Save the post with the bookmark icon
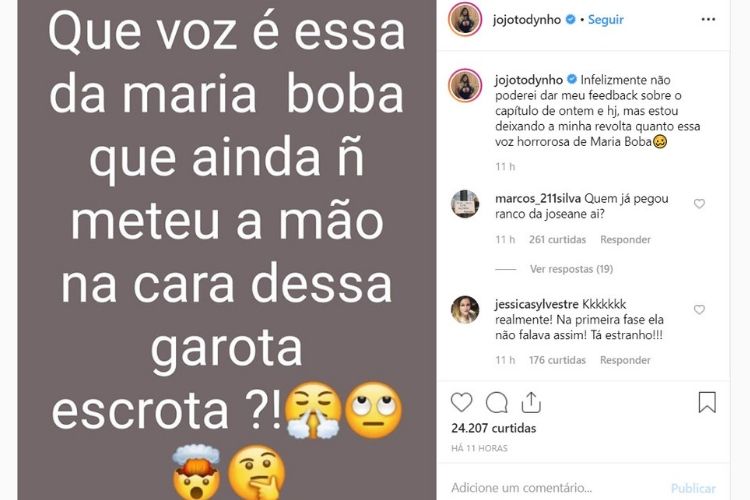Viewport: 750px width, 500px height. (707, 402)
